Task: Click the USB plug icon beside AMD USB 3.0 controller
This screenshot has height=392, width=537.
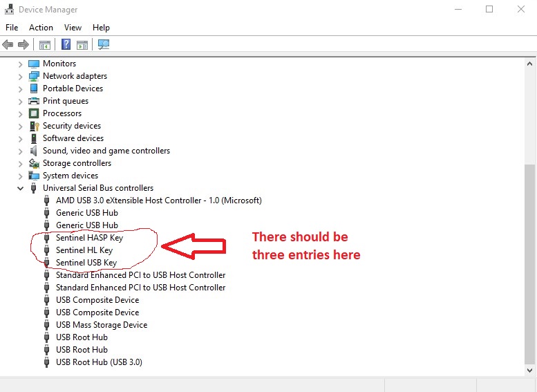Action: pos(46,200)
